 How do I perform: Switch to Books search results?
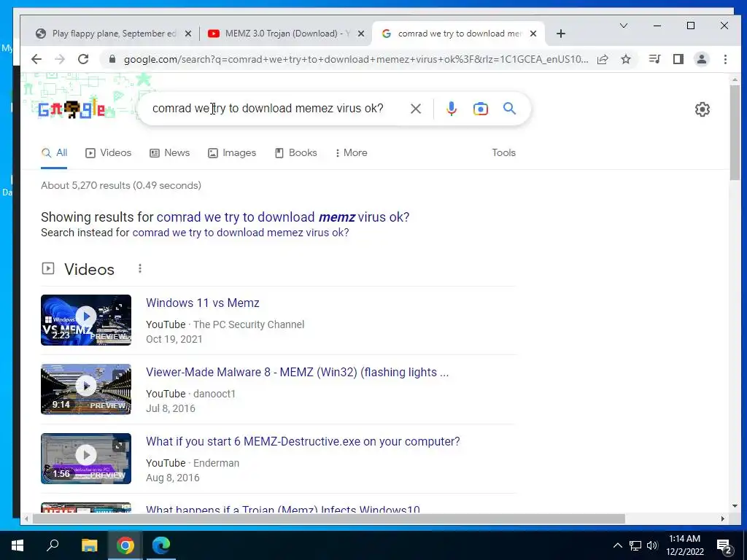tap(296, 153)
